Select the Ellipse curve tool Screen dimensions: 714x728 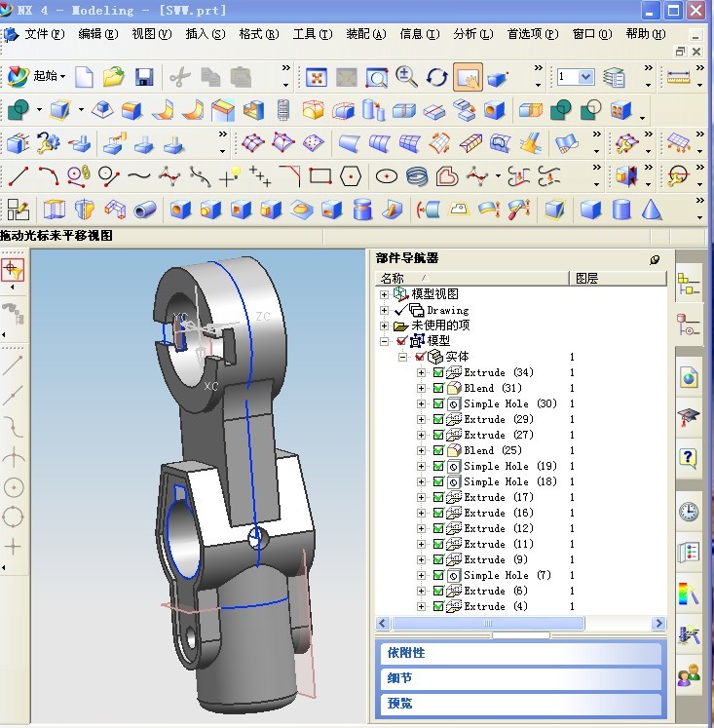[x=387, y=176]
